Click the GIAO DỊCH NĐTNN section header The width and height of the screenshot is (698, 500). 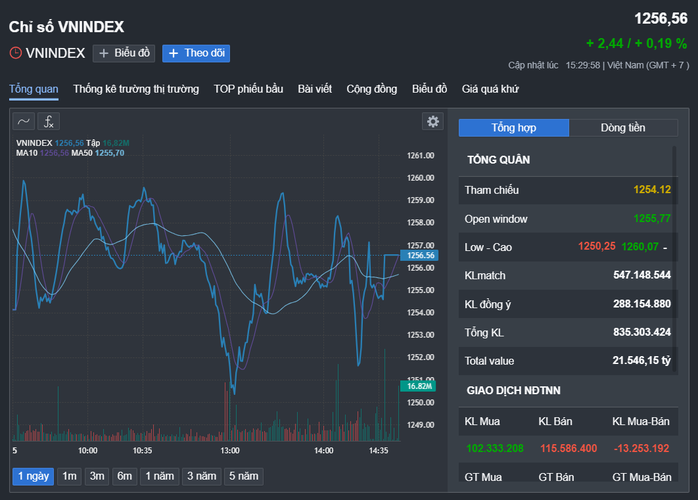click(x=513, y=390)
